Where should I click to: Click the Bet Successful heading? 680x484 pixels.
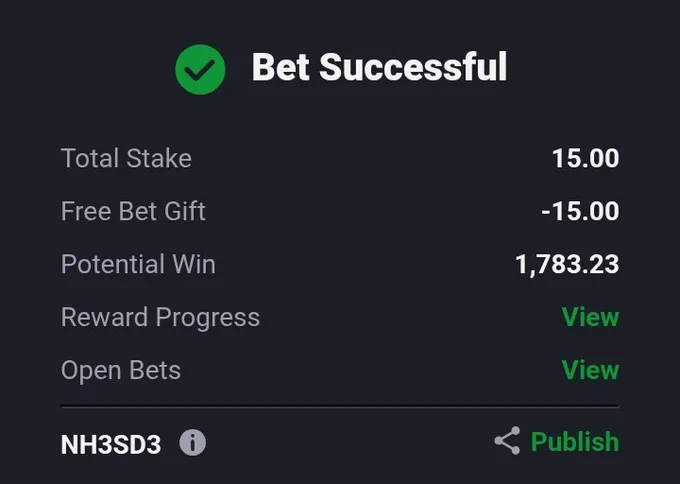[x=379, y=67]
